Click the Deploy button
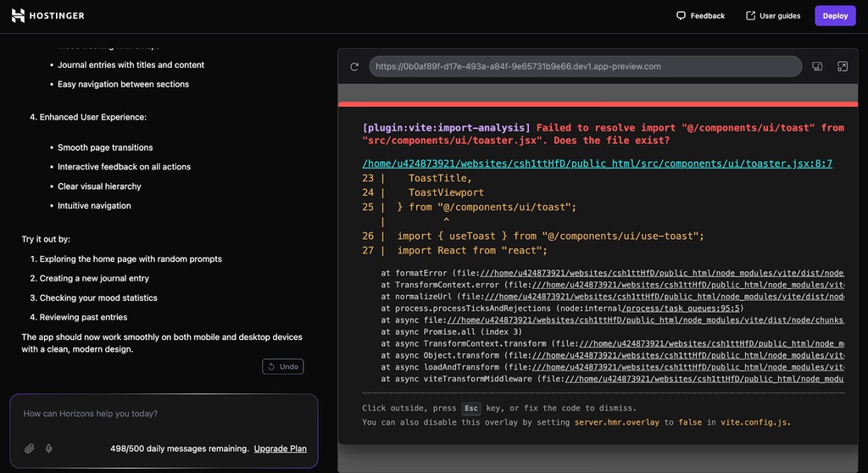This screenshot has width=868, height=473. [835, 15]
